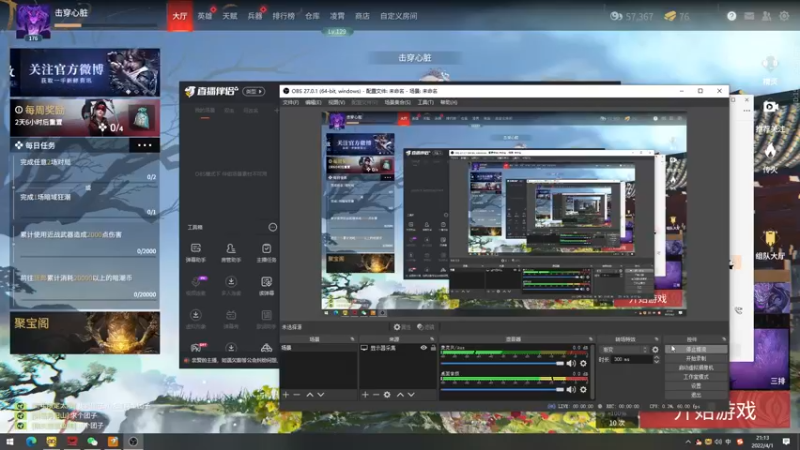The width and height of the screenshot is (800, 450).
Task: Click 开始录制 to start recording
Action: [x=696, y=359]
